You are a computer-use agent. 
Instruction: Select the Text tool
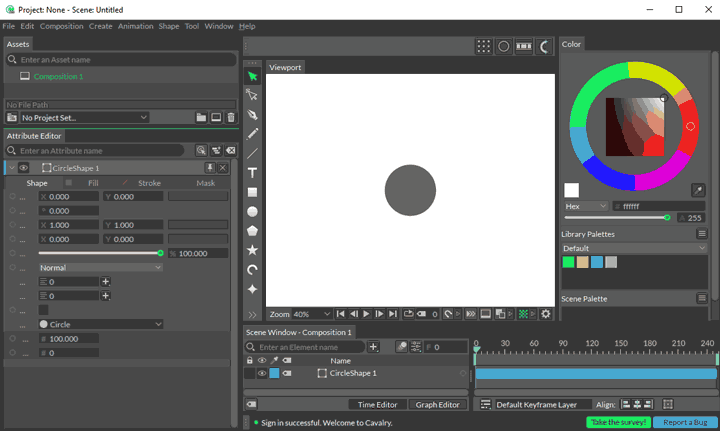point(253,173)
